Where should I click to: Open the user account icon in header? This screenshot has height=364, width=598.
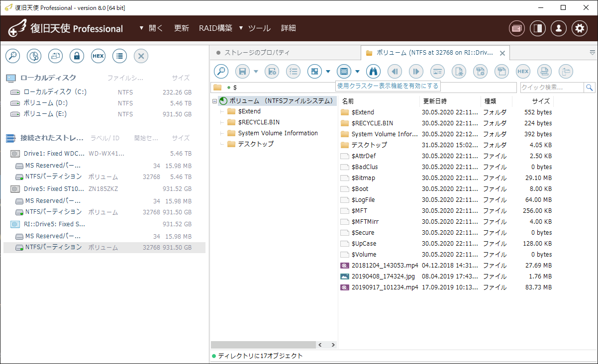pyautogui.click(x=559, y=28)
